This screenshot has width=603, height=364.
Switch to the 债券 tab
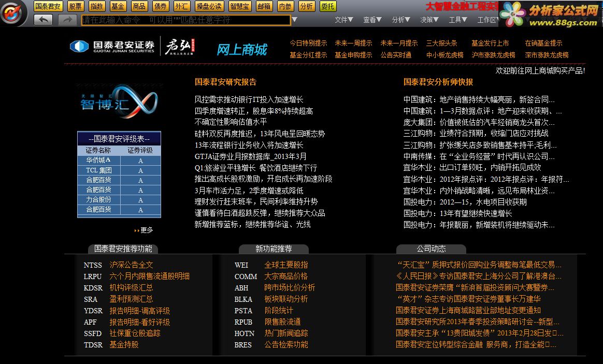(161, 6)
